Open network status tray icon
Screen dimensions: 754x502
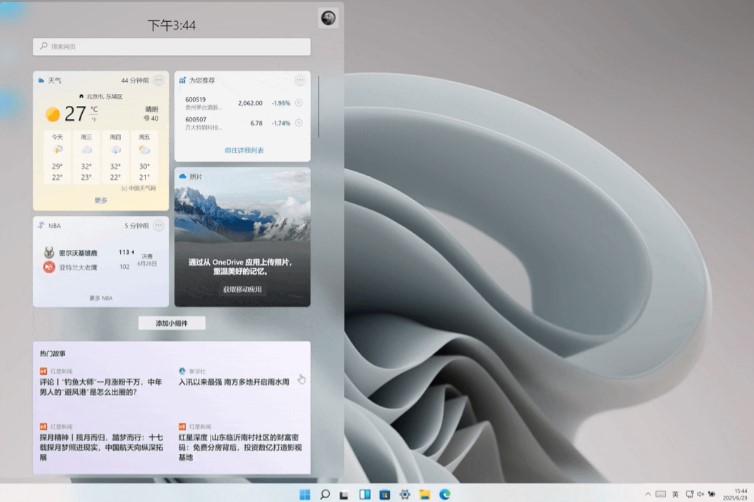pos(690,494)
